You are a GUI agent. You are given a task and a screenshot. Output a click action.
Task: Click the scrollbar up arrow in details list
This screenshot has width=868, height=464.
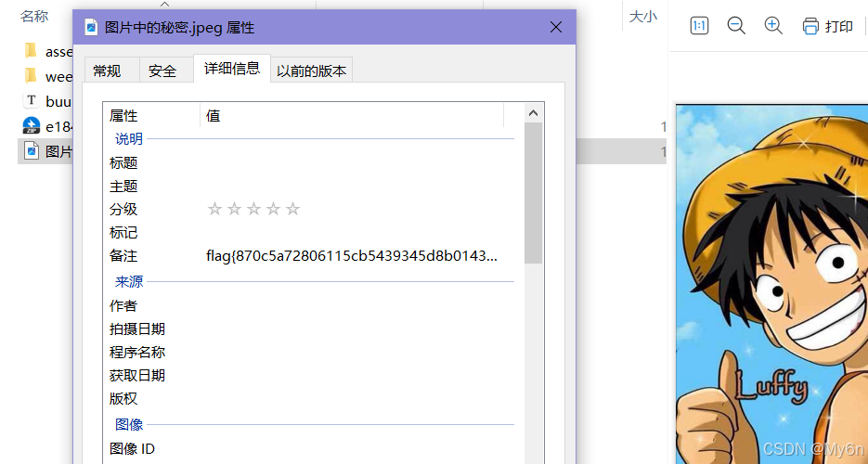(x=533, y=113)
